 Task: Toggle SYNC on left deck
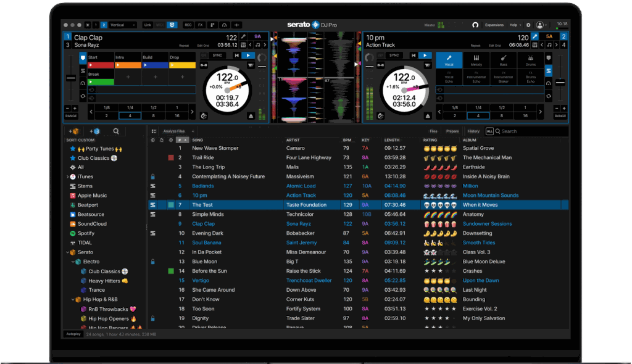[x=217, y=56]
